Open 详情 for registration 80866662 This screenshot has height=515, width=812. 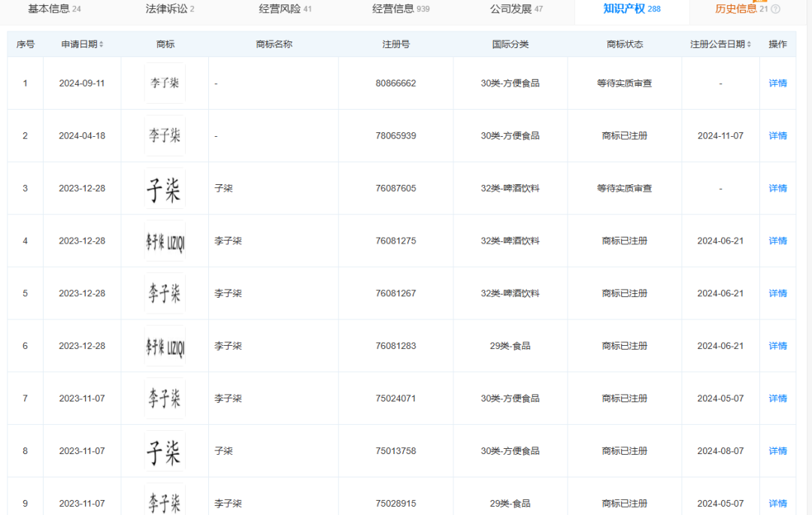(x=777, y=83)
